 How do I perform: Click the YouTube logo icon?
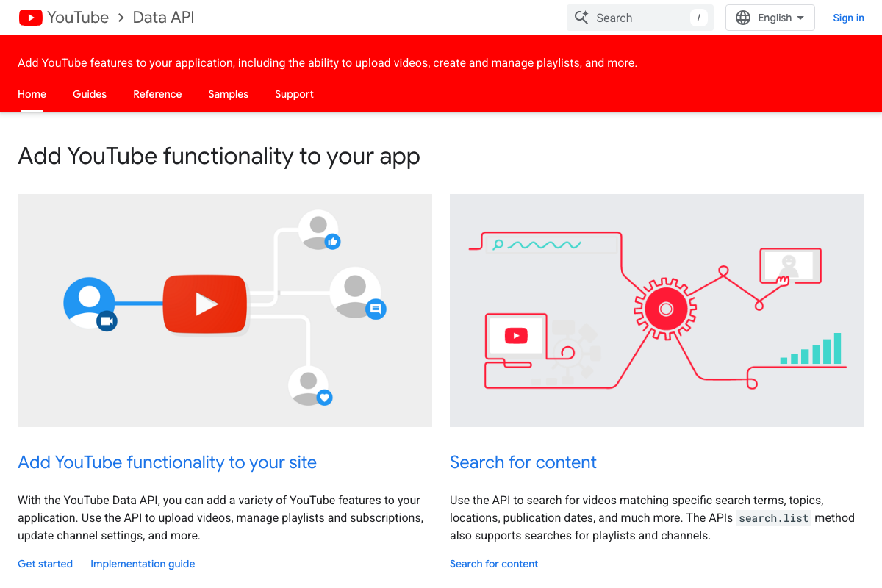(31, 18)
